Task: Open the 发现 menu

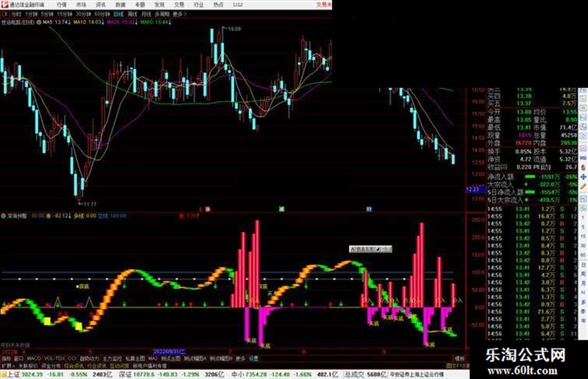Action: click(x=159, y=5)
